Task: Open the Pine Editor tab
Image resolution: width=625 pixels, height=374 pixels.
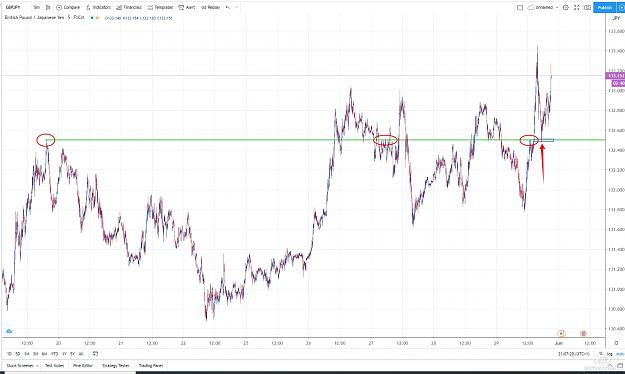Action: tap(83, 365)
